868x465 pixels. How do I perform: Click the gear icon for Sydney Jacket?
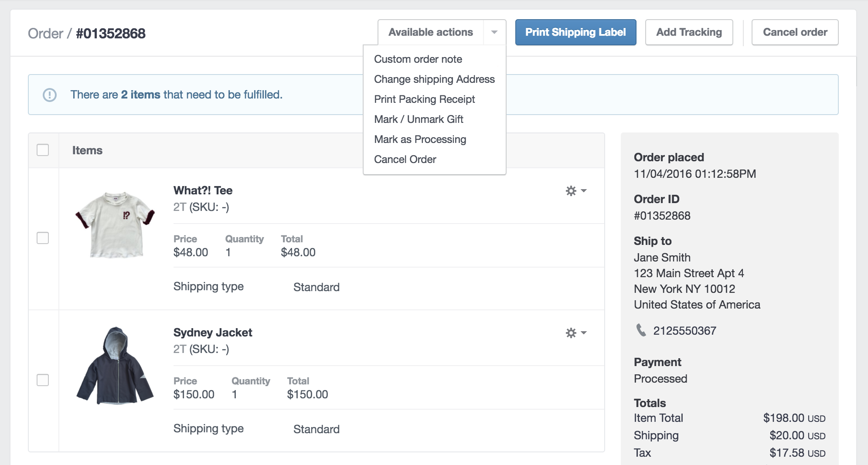coord(571,333)
